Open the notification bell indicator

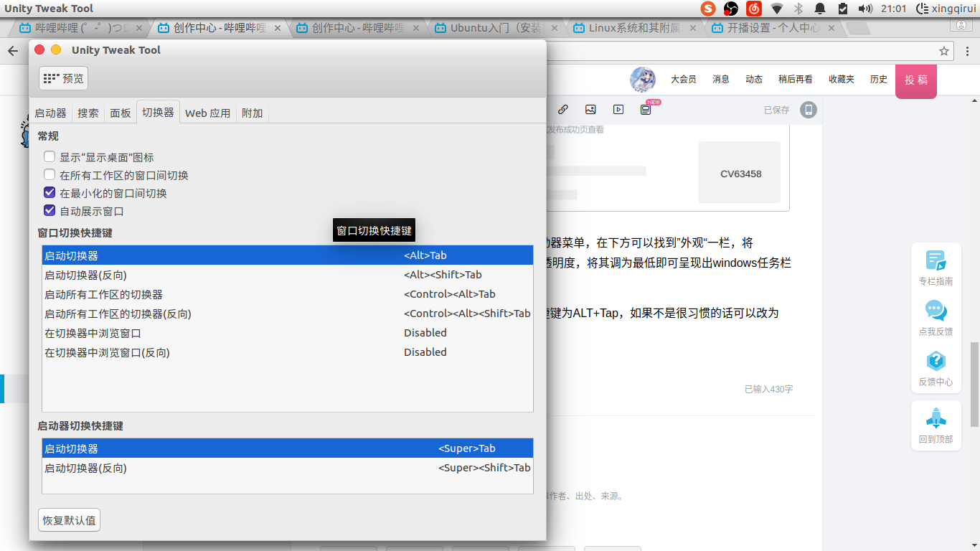click(820, 9)
